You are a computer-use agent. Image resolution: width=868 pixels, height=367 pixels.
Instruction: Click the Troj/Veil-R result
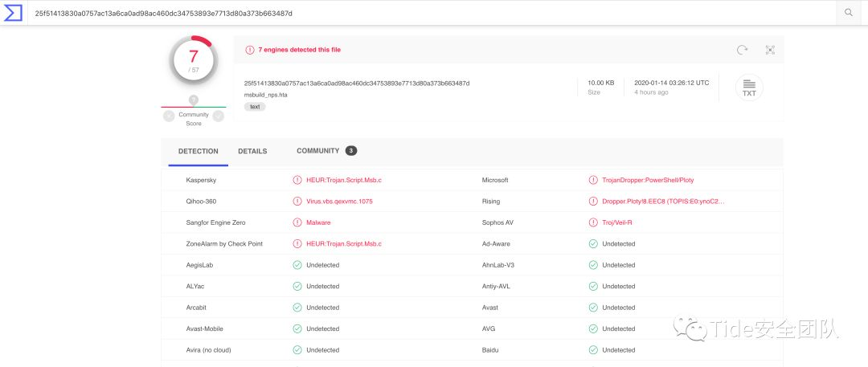616,222
